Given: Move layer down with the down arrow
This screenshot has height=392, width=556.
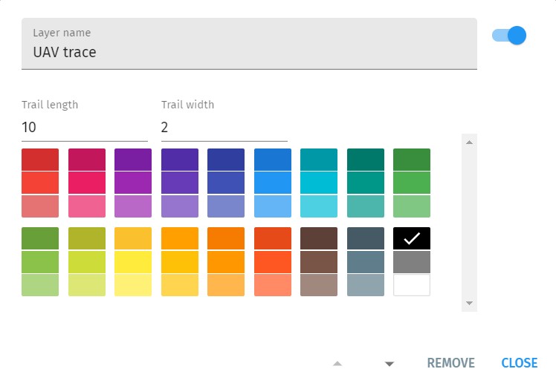Looking at the screenshot, I should (x=389, y=363).
